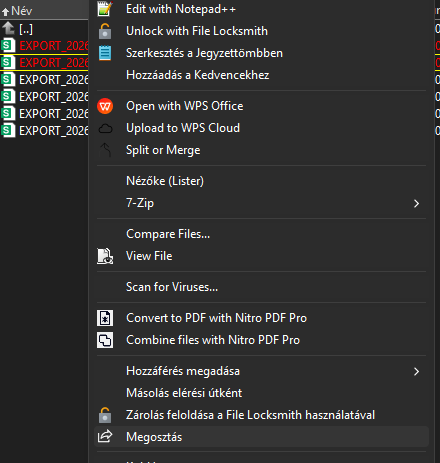Click the Notepad++ icon in the menu

coord(105,9)
